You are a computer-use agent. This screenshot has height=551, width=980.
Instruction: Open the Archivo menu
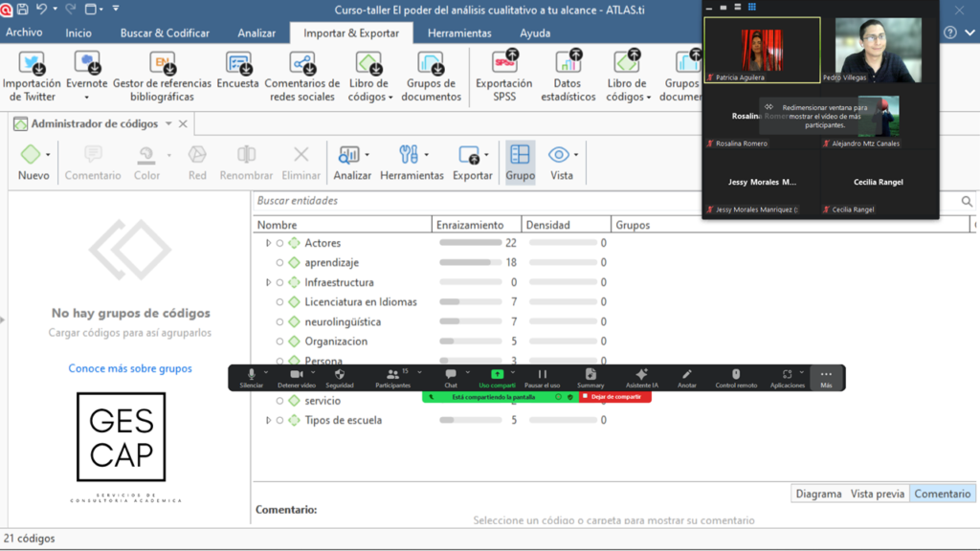(24, 33)
